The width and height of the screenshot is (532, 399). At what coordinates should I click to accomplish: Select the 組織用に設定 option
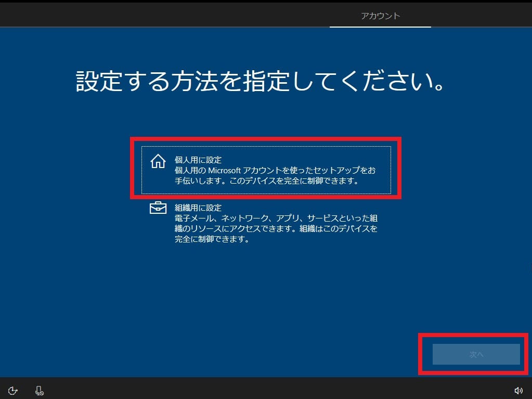266,223
